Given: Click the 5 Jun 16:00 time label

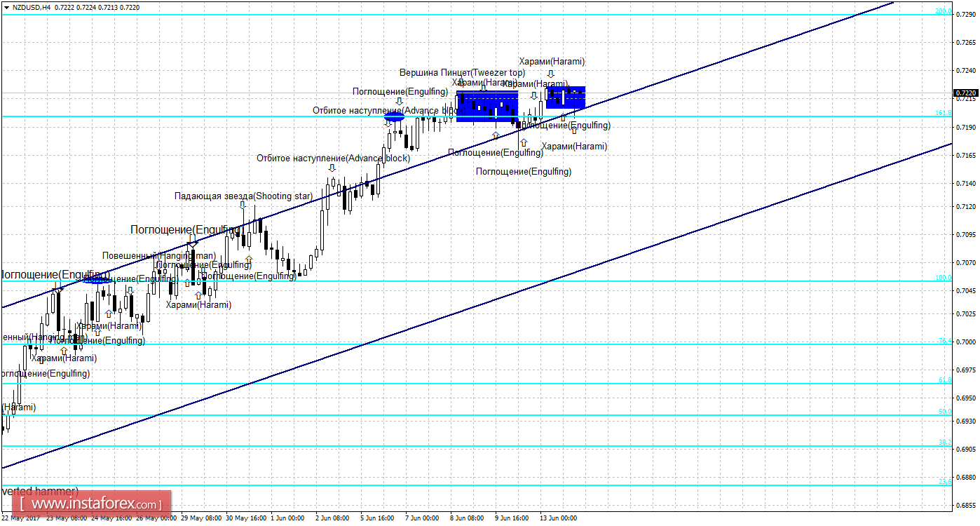Looking at the screenshot, I should coord(377,518).
